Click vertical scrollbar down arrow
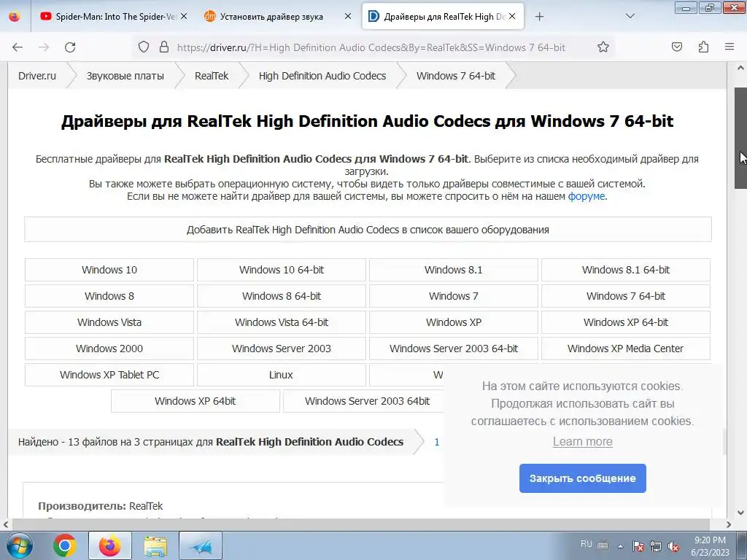Image resolution: width=747 pixels, height=560 pixels. [740, 513]
